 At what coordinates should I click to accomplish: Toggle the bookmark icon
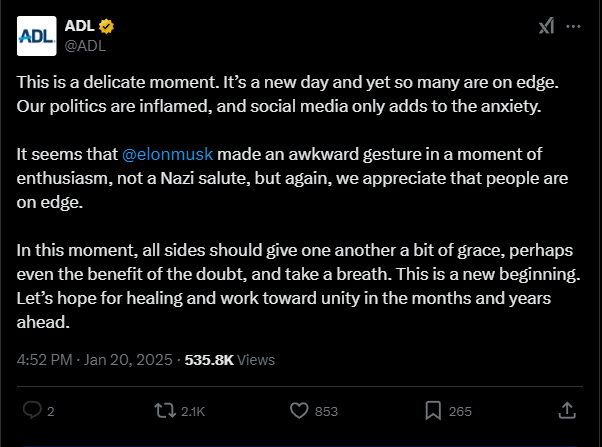pyautogui.click(x=433, y=410)
